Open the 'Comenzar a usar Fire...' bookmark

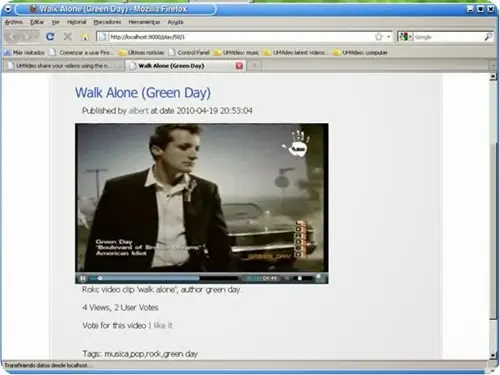[82, 52]
